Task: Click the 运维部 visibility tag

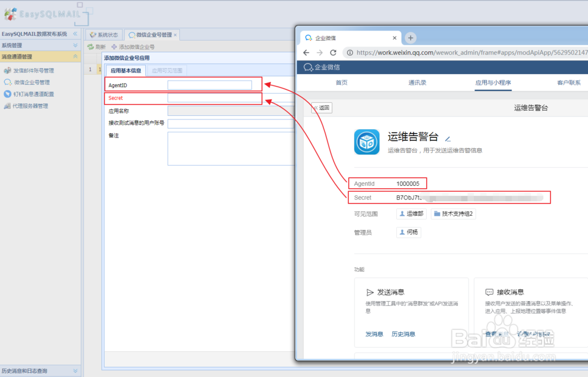Action: click(412, 214)
